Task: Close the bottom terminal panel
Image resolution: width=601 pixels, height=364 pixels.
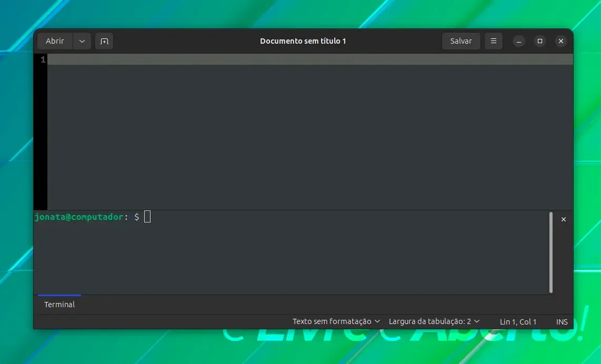Action: click(x=564, y=219)
